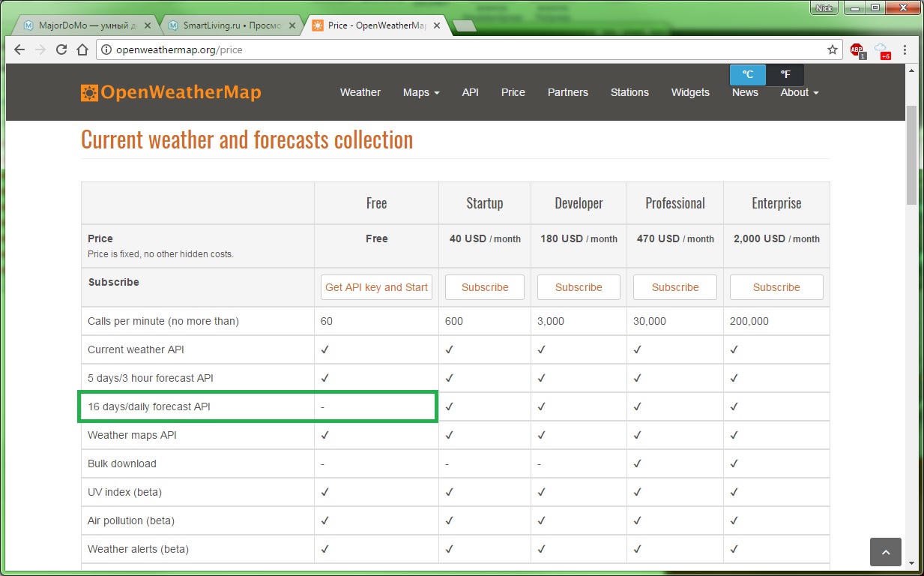Viewport: 924px width, 576px height.
Task: Subscribe to the Startup plan
Action: pyautogui.click(x=484, y=287)
